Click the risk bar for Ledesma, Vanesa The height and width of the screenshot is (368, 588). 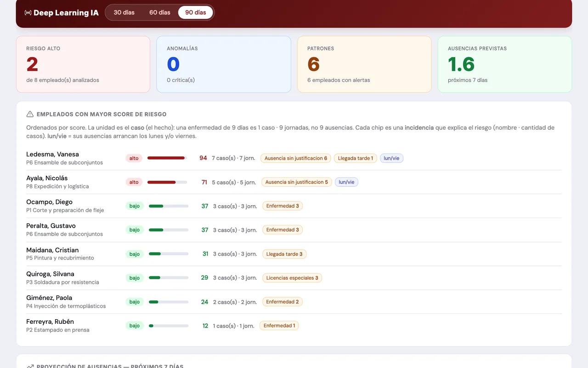167,158
